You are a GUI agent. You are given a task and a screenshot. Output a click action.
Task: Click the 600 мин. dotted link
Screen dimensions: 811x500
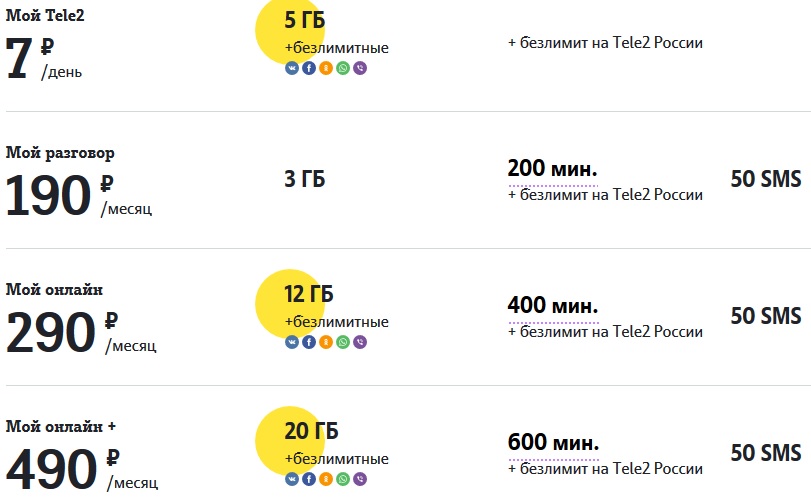[553, 443]
